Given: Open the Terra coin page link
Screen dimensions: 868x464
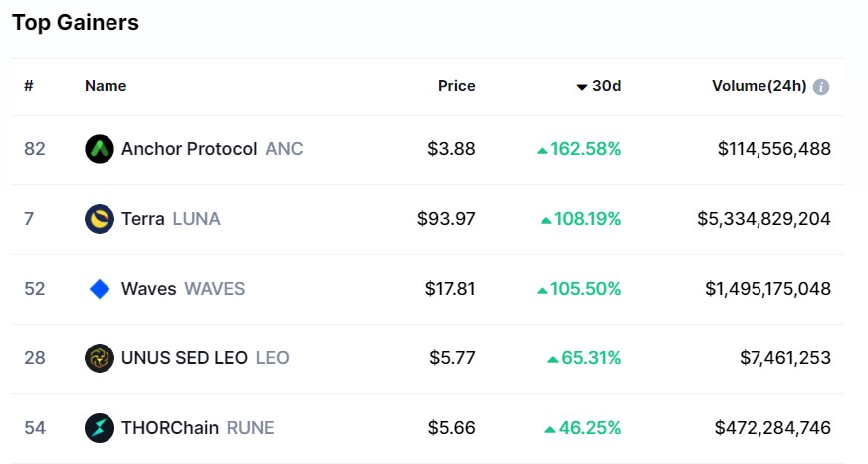Looking at the screenshot, I should point(143,219).
